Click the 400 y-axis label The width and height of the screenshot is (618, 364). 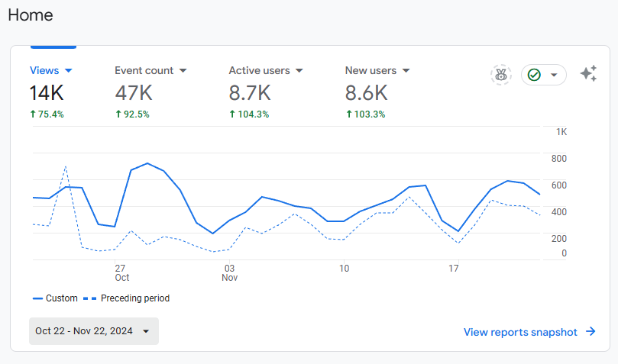[559, 212]
